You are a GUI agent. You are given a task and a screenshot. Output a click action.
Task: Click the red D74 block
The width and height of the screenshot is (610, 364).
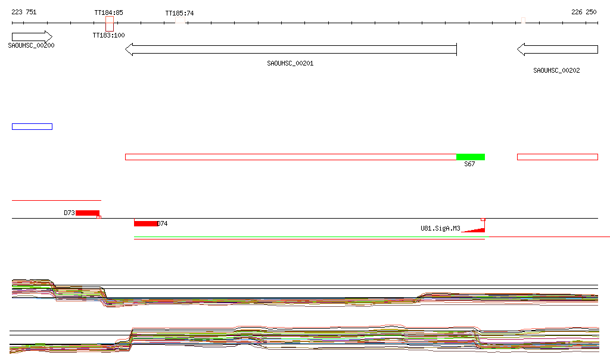pos(145,223)
